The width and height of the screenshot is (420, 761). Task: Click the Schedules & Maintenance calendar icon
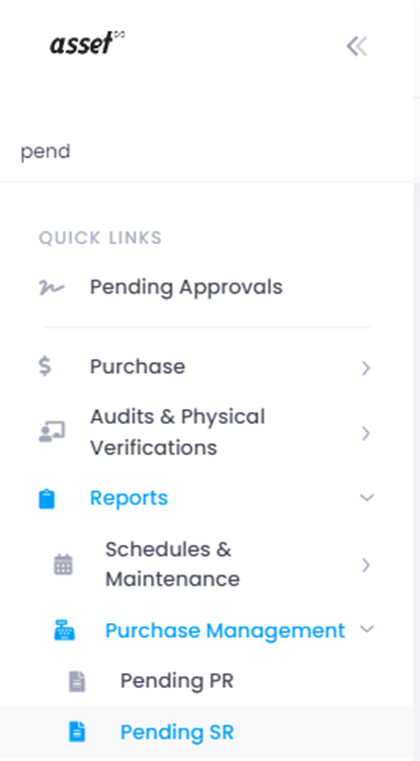(63, 565)
